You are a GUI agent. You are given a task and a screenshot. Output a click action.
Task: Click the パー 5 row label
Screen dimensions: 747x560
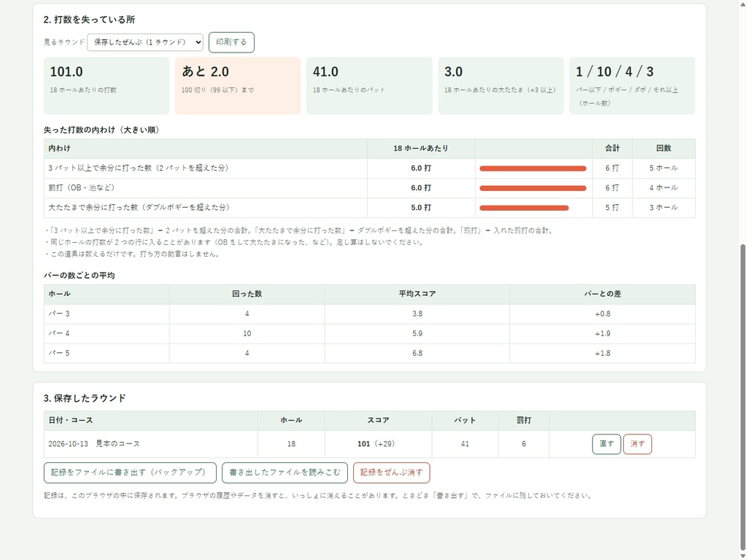[59, 354]
